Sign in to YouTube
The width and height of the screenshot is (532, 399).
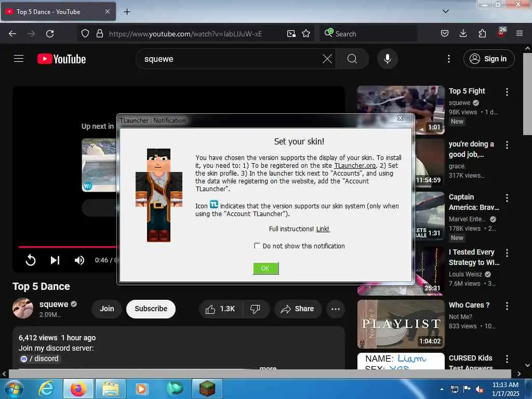click(x=488, y=59)
